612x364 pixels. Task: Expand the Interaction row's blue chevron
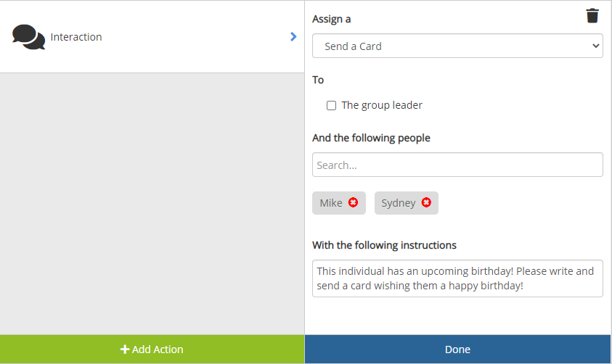pyautogui.click(x=293, y=36)
